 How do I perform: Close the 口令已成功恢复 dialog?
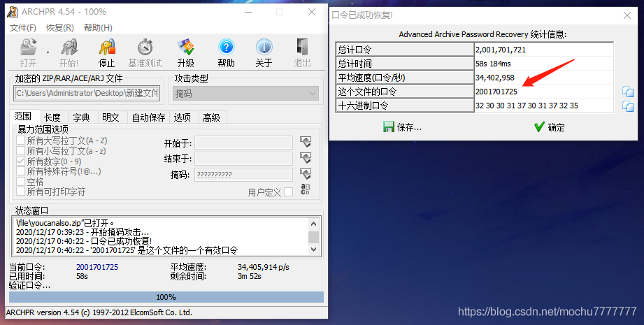tap(627, 15)
